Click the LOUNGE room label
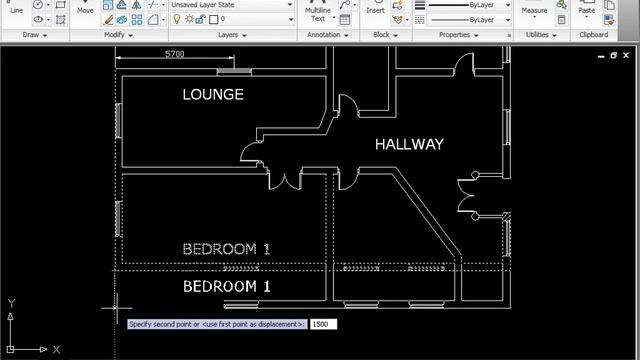 [213, 95]
